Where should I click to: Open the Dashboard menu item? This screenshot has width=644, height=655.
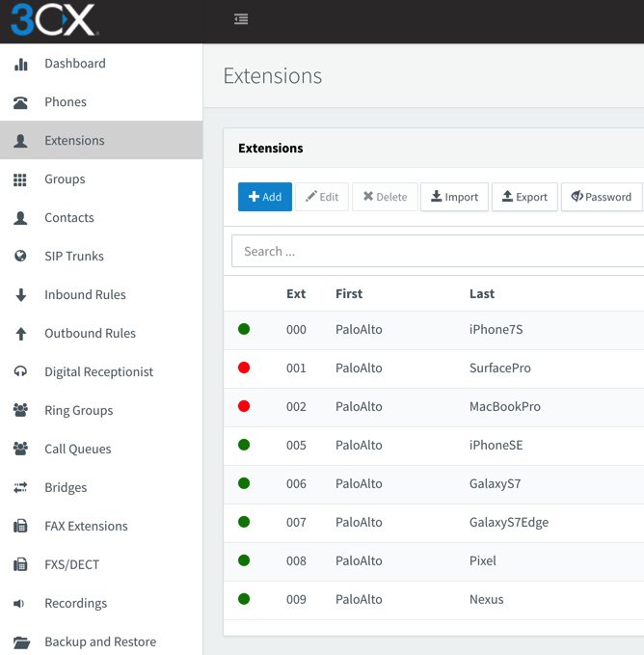click(x=101, y=64)
